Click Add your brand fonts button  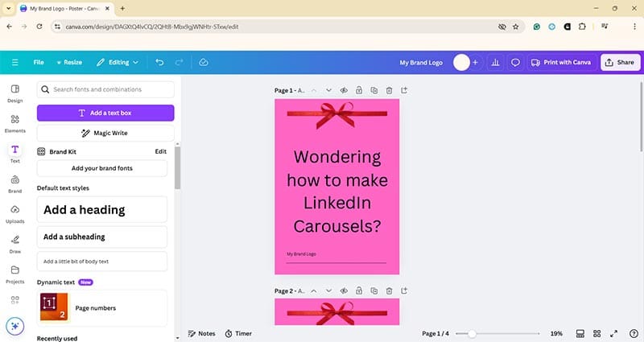(x=102, y=168)
